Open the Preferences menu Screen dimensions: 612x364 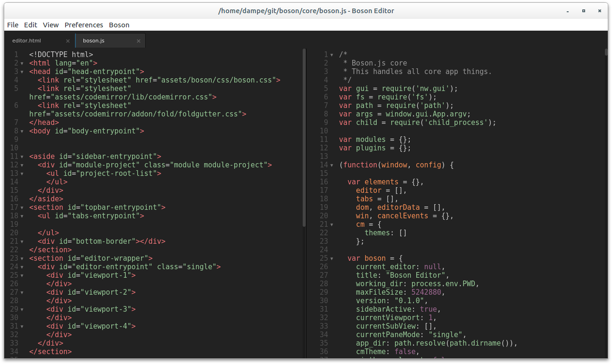pyautogui.click(x=84, y=25)
